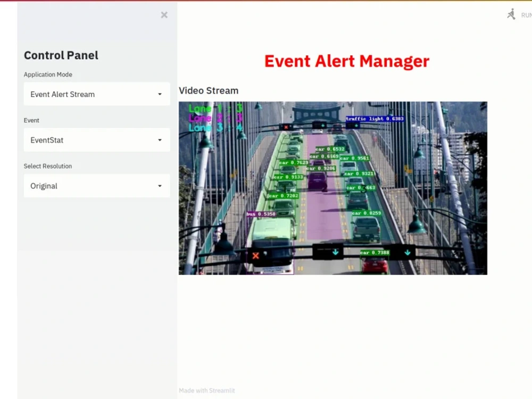Click the 'car 0.7202' detection label
This screenshot has height=399, width=532.
pyautogui.click(x=284, y=196)
